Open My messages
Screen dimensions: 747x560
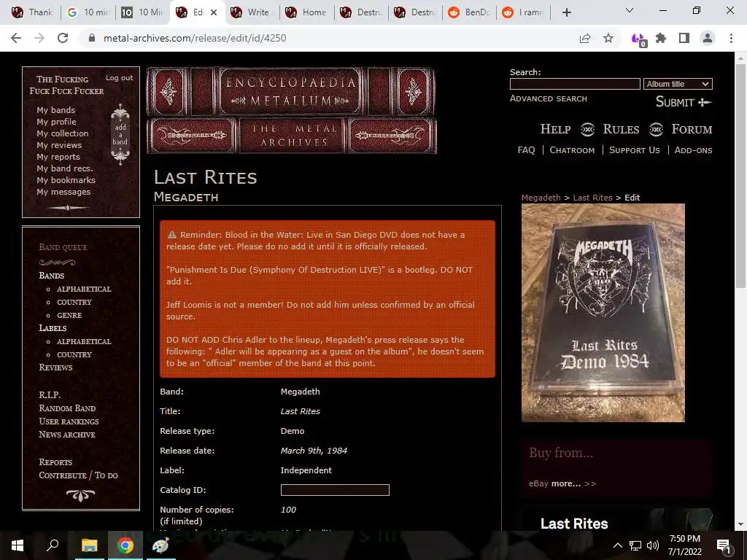pos(63,192)
